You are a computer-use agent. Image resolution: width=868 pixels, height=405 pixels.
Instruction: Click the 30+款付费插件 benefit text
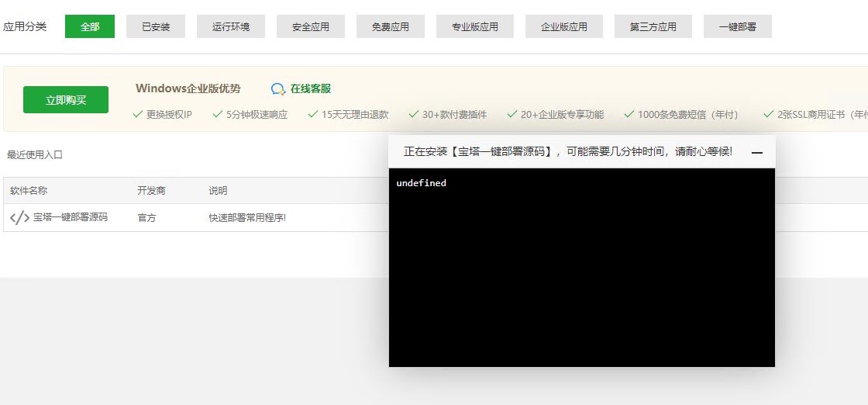click(x=454, y=115)
